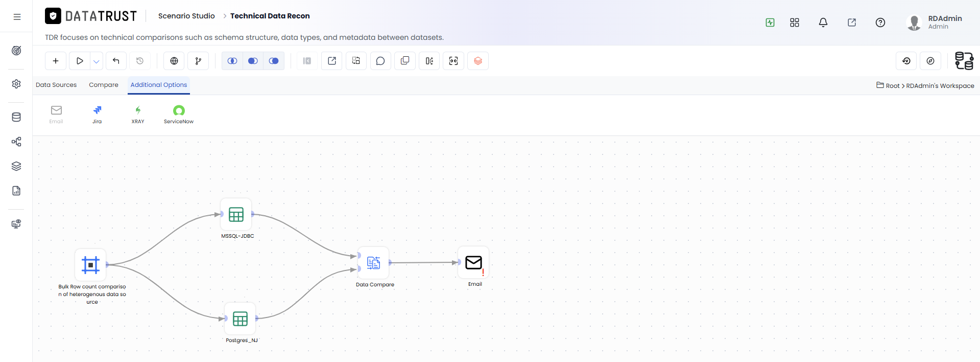Open the green activity monitor icon
The width and height of the screenshot is (980, 362).
(x=770, y=22)
